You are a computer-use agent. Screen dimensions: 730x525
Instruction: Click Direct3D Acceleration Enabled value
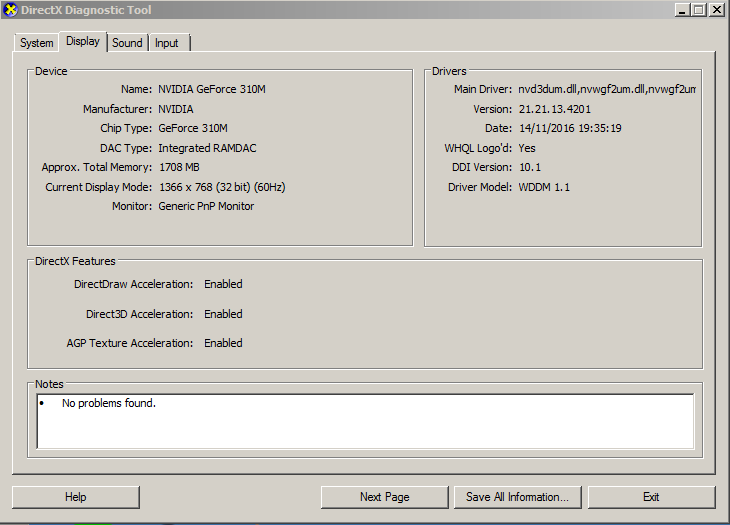[223, 314]
